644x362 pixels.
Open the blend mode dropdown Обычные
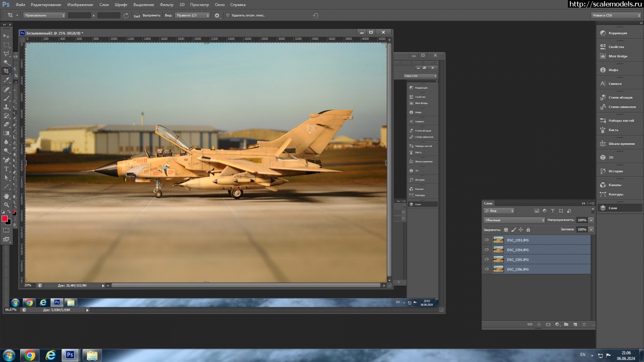coord(514,220)
